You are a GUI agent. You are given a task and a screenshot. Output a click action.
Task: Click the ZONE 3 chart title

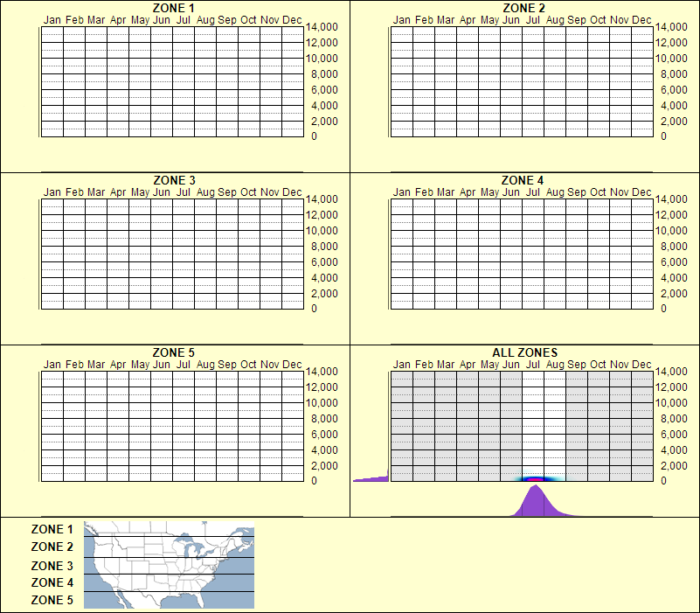point(174,180)
